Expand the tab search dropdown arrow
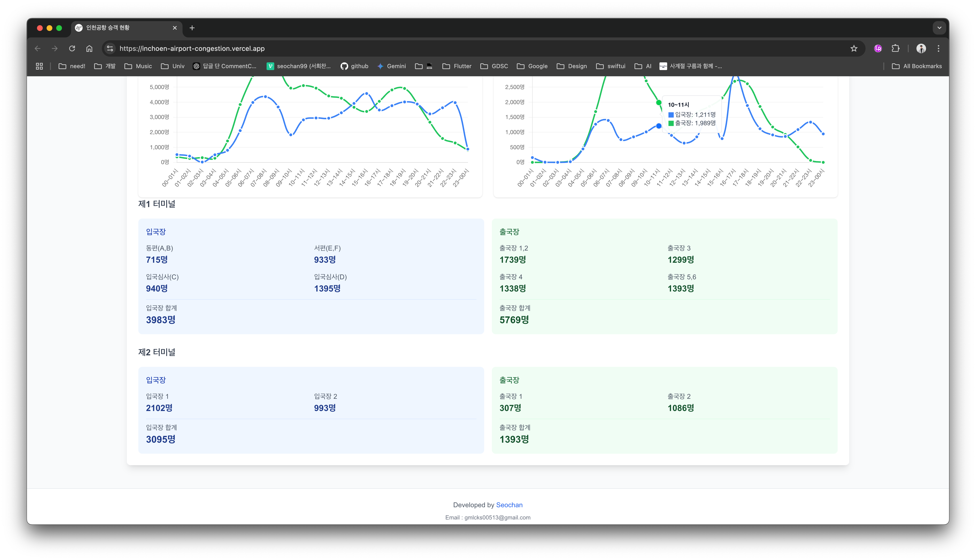976x560 pixels. click(x=939, y=28)
